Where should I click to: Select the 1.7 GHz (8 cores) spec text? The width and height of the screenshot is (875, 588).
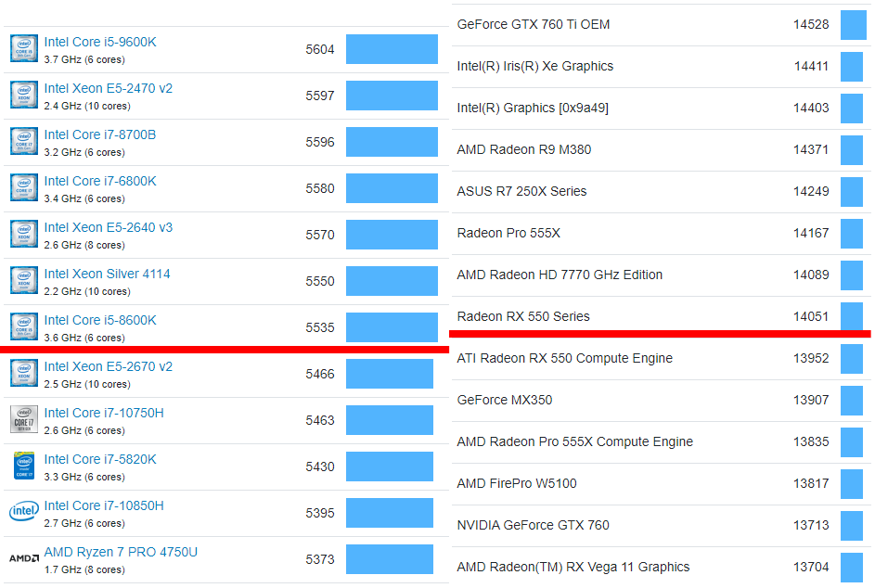(x=84, y=569)
